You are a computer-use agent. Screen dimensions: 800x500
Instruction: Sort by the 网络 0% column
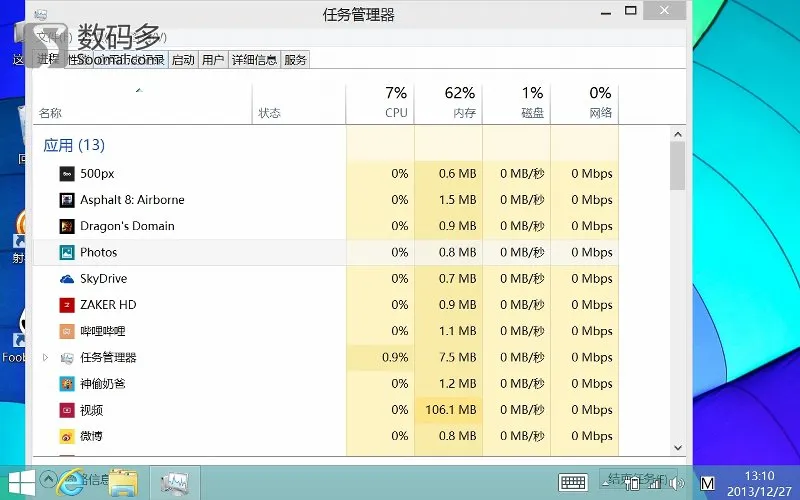[x=585, y=103]
